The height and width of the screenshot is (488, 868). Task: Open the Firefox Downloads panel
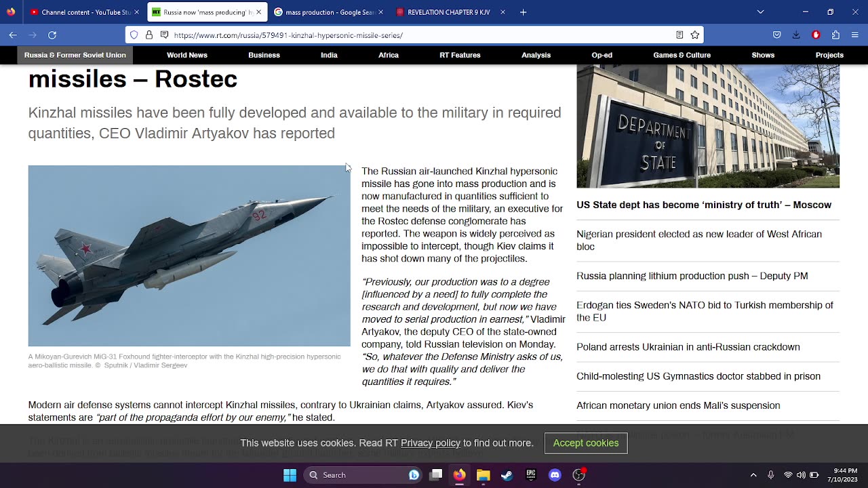[x=796, y=35]
